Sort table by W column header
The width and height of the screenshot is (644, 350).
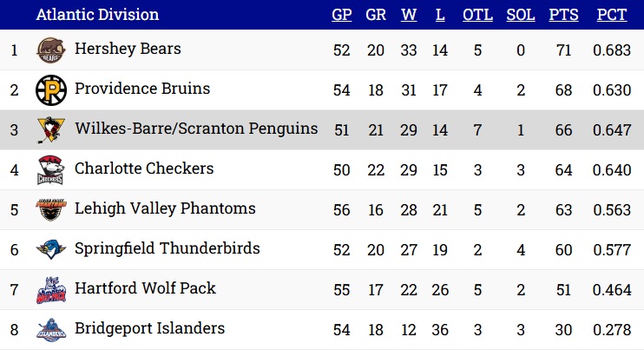coord(409,15)
